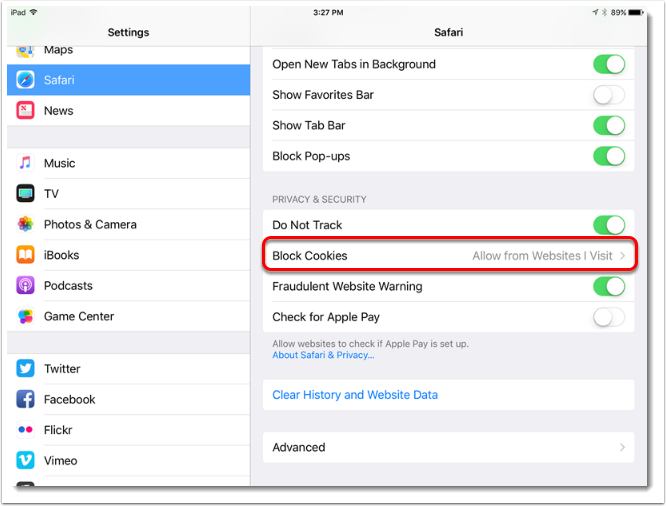
Task: Open Facebook settings label
Action: pyautogui.click(x=69, y=399)
